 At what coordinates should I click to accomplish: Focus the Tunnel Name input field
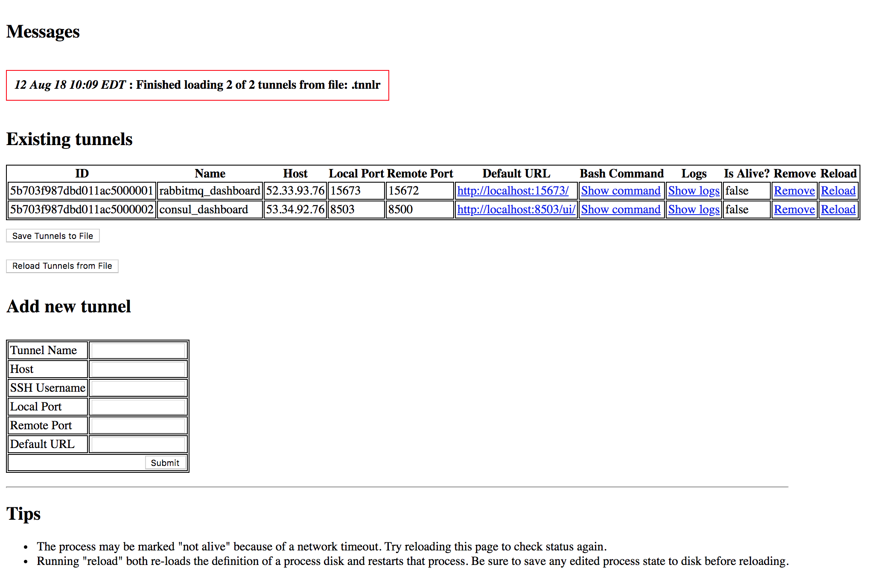click(x=138, y=350)
